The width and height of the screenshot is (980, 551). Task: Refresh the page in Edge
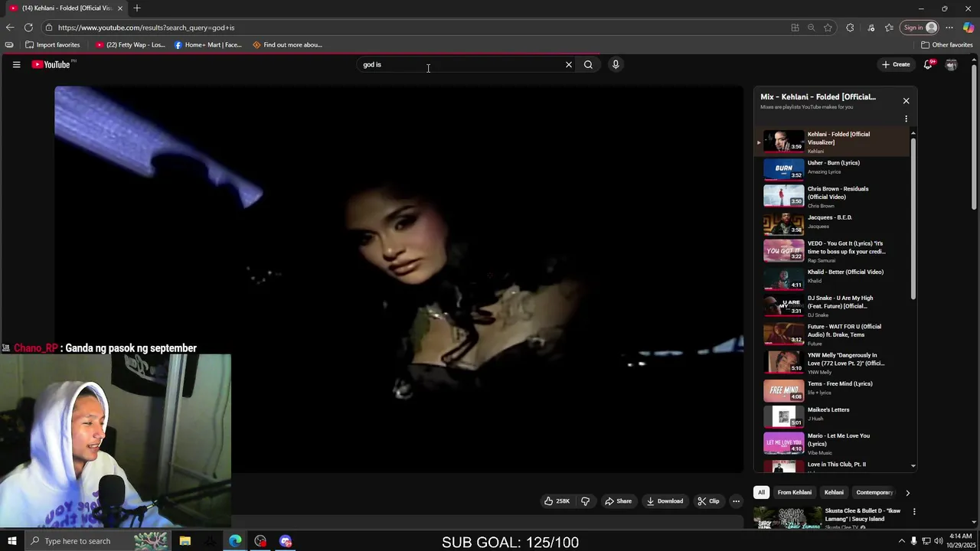click(x=28, y=28)
